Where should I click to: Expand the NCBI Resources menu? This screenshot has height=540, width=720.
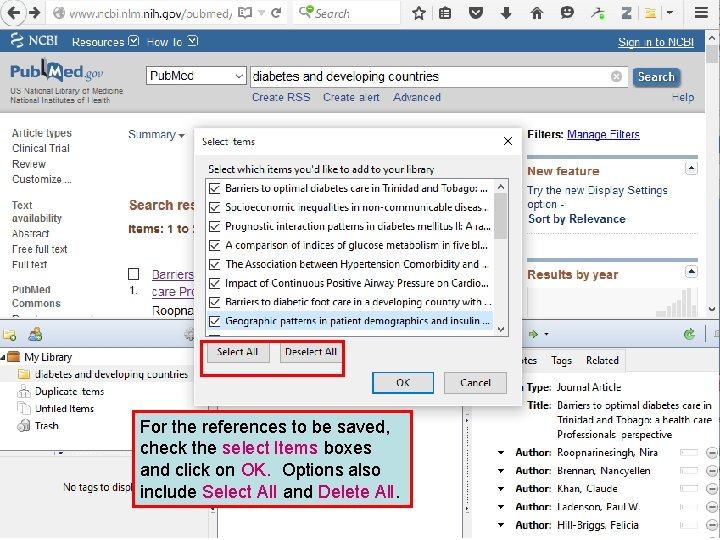pos(105,42)
